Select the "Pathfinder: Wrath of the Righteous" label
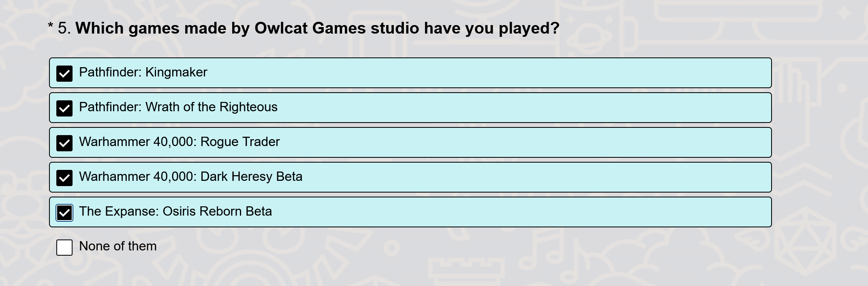The image size is (868, 286). tap(178, 107)
